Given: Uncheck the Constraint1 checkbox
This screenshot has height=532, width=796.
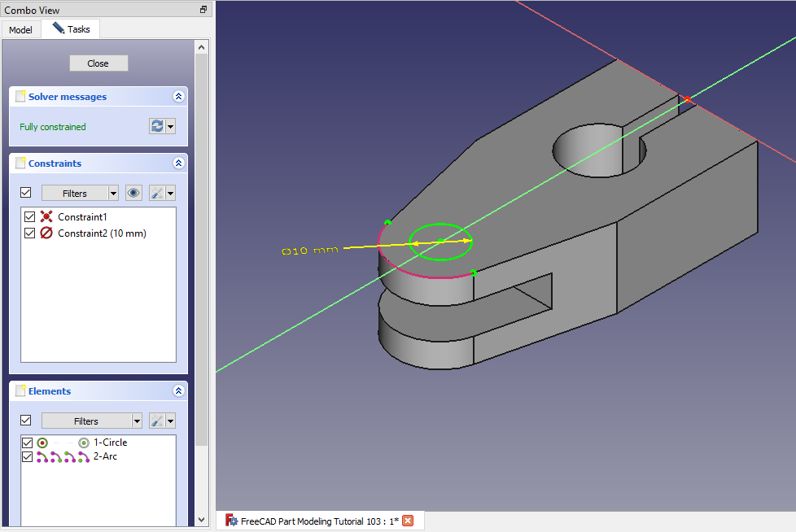Looking at the screenshot, I should coord(30,217).
